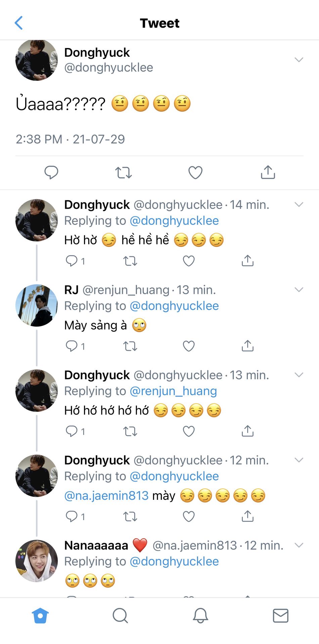The image size is (319, 644).
Task: Reply to the "Hớ hớ hớ hớ hớ" tweet
Action: click(x=72, y=431)
